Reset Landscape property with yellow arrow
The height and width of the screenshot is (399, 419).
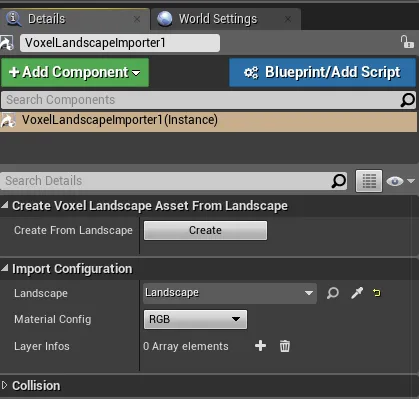[377, 293]
